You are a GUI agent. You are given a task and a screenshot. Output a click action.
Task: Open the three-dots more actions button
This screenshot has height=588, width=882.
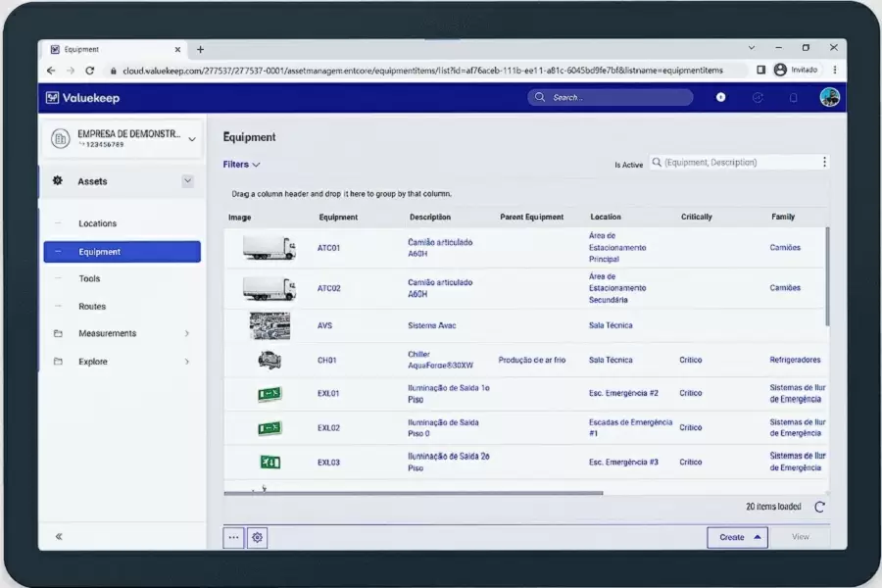point(233,537)
